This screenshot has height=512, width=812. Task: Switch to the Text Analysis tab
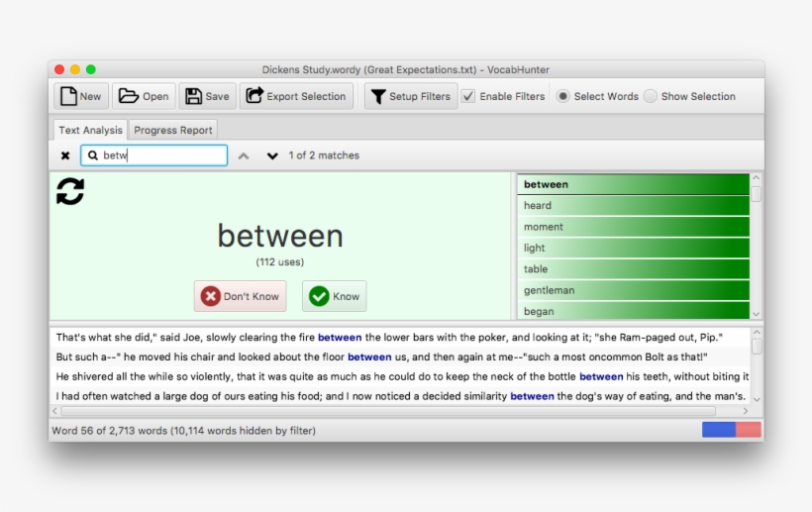pos(91,130)
